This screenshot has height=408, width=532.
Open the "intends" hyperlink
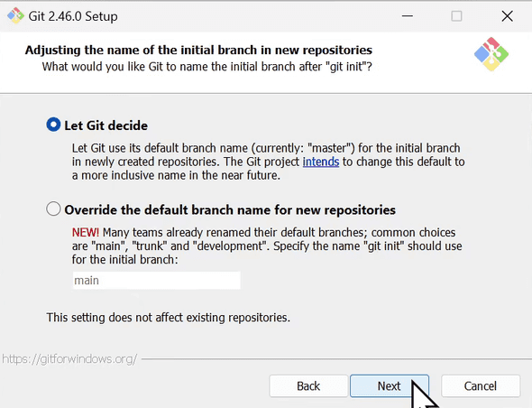pos(321,162)
